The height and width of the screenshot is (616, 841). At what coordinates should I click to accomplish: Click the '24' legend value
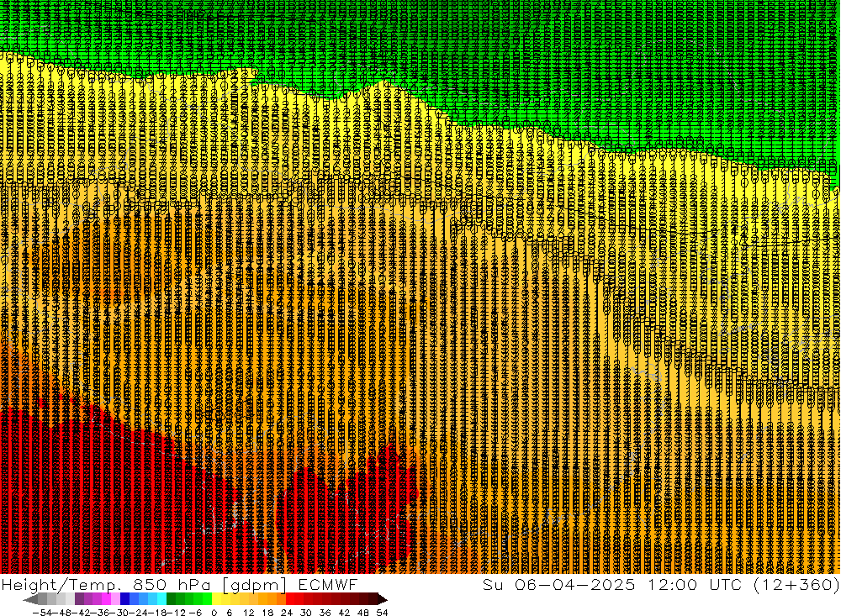[x=287, y=613]
